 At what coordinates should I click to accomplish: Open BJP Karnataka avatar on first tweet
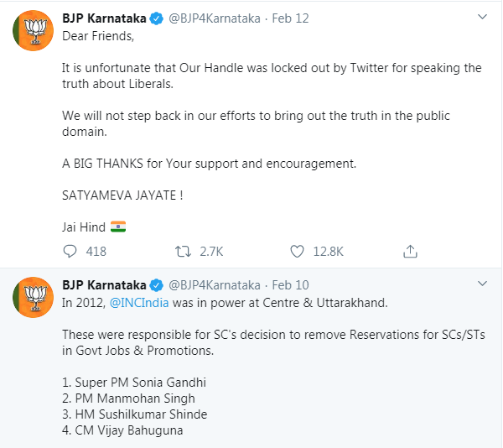(x=29, y=31)
